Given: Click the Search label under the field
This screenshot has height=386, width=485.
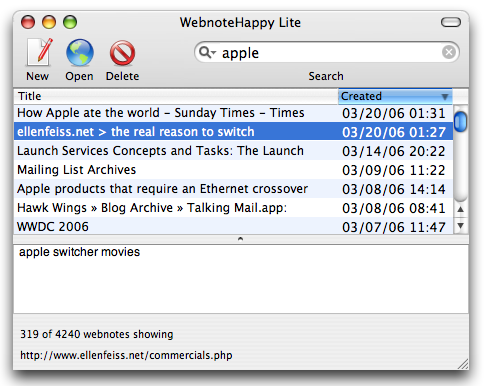Looking at the screenshot, I should point(326,76).
